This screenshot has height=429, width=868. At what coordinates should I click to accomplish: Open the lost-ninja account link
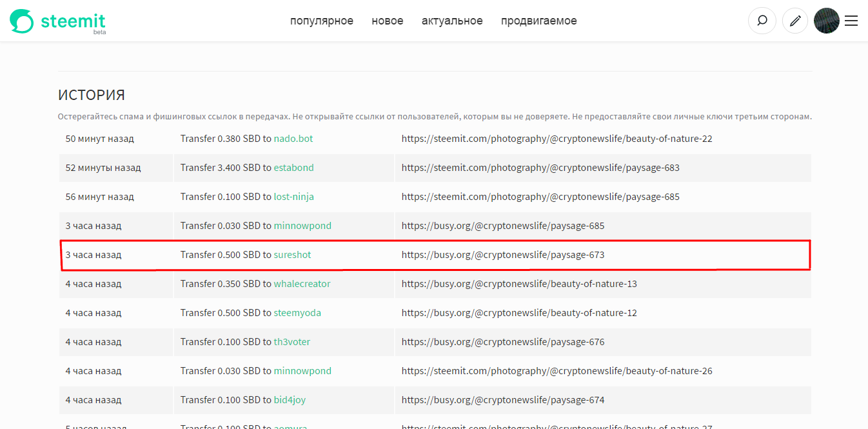[294, 197]
